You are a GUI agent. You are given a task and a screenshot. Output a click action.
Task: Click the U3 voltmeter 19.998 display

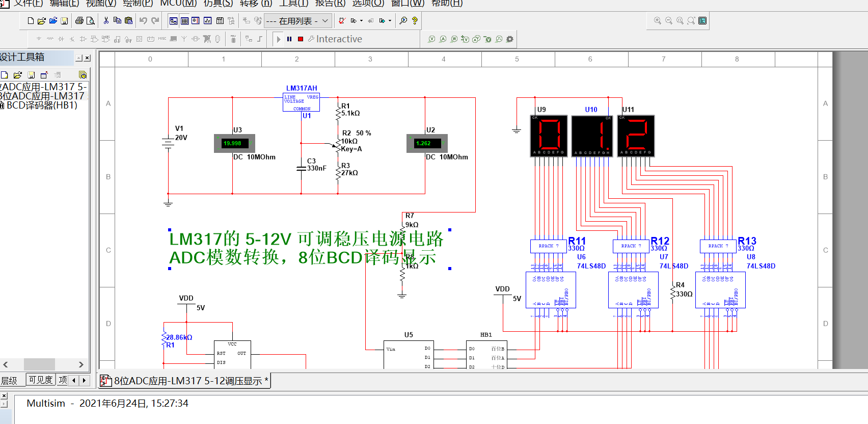[234, 143]
